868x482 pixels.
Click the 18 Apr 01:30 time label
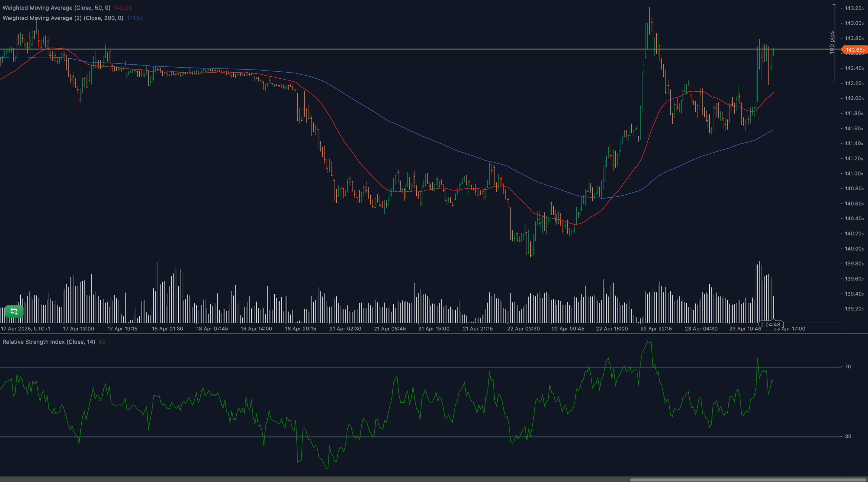[167, 329]
